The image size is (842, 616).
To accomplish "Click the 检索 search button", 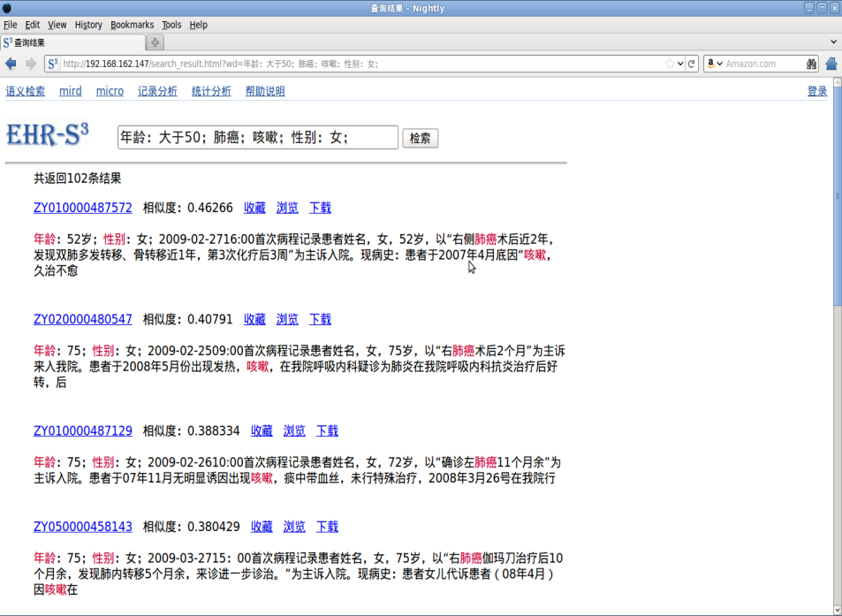I will pyautogui.click(x=420, y=138).
